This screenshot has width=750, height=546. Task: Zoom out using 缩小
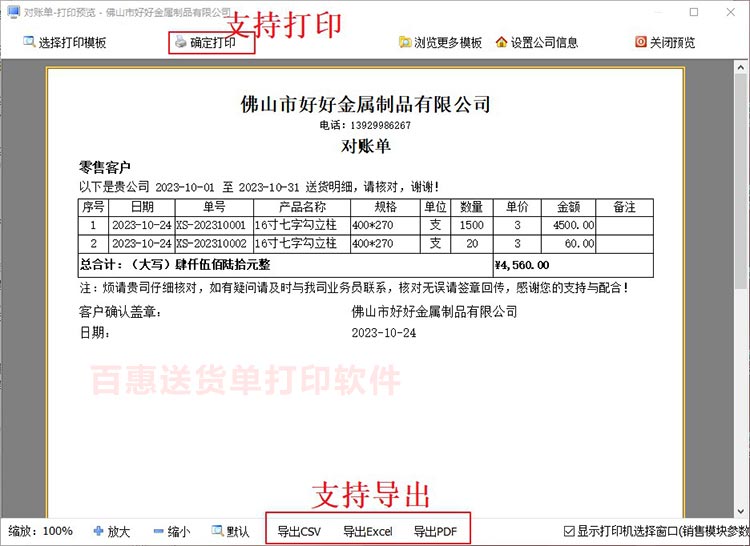pyautogui.click(x=172, y=531)
